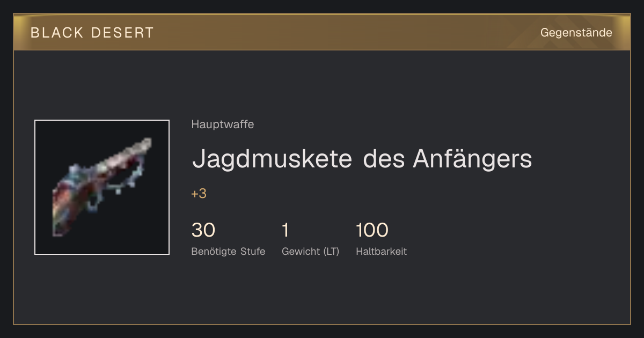Click the word des in the item name
Image resolution: width=644 pixels, height=338 pixels.
[x=383, y=159]
